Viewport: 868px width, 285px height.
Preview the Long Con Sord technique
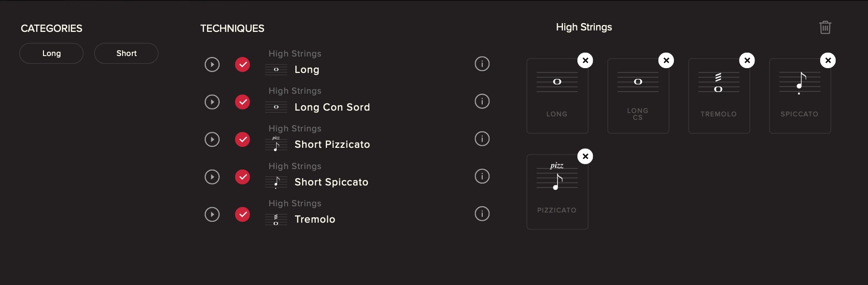(212, 102)
